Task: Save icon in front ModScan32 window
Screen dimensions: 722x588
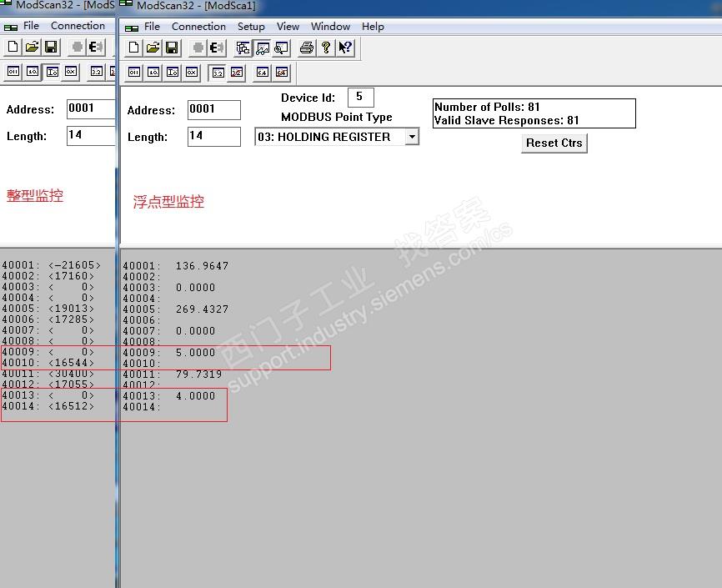Action: click(x=172, y=48)
